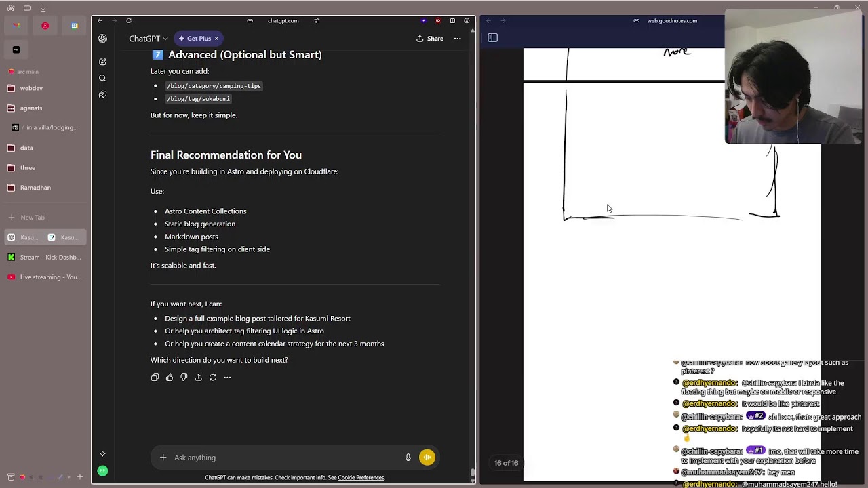868x488 pixels.
Task: Click the /blog/tag/sukabumi code text
Action: pos(198,99)
